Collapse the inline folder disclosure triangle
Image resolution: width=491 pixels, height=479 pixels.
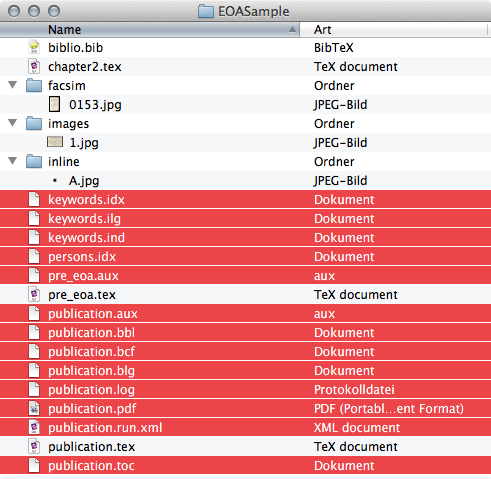pos(13,161)
